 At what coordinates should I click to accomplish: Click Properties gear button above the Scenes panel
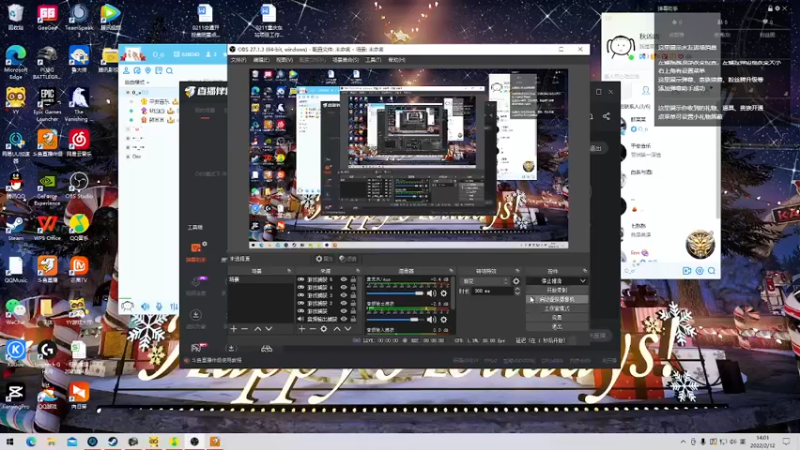[x=324, y=259]
